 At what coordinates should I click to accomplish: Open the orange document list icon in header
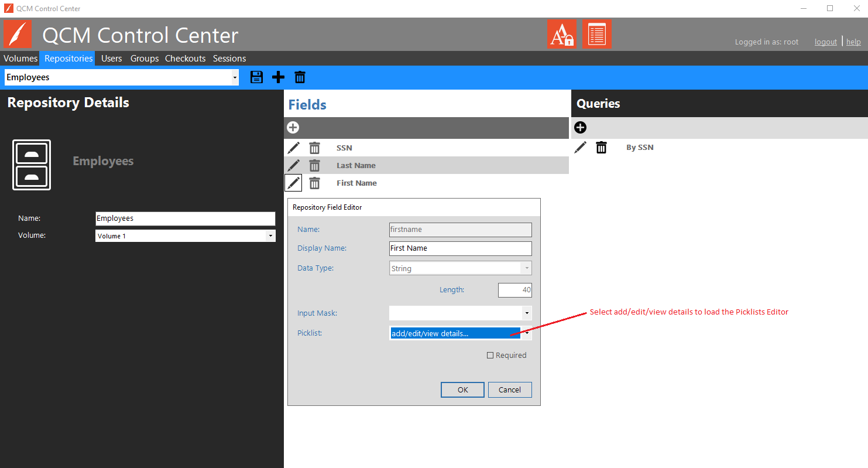[x=596, y=34]
